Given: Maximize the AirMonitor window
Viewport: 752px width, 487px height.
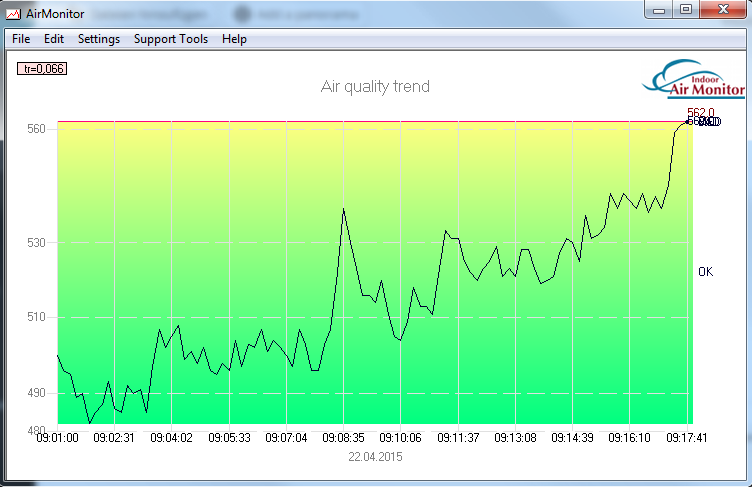Looking at the screenshot, I should (686, 9).
